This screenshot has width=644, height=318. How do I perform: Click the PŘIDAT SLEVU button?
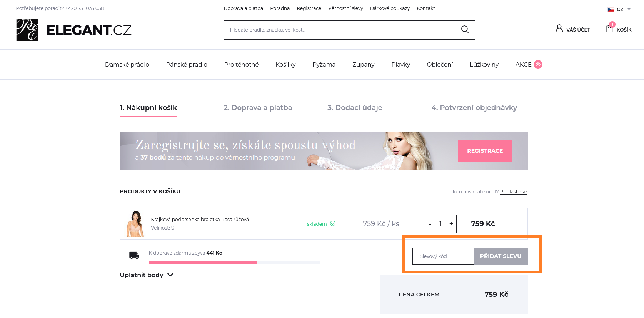501,256
